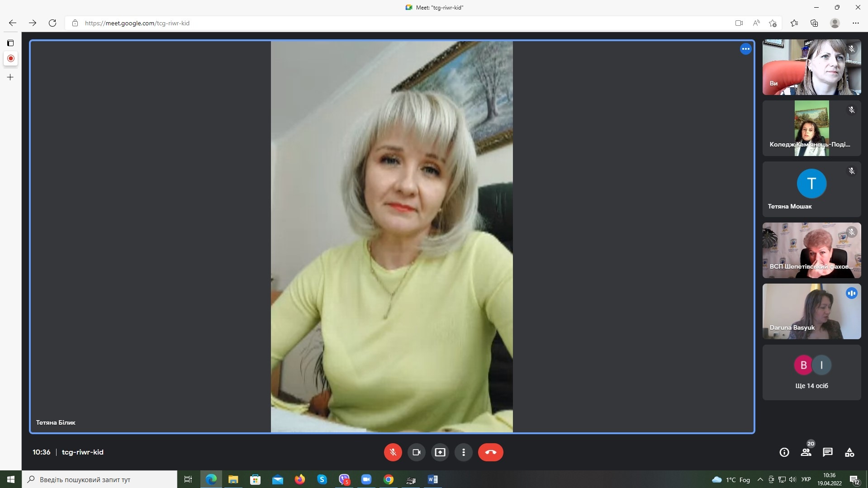Open the activities panel

849,452
